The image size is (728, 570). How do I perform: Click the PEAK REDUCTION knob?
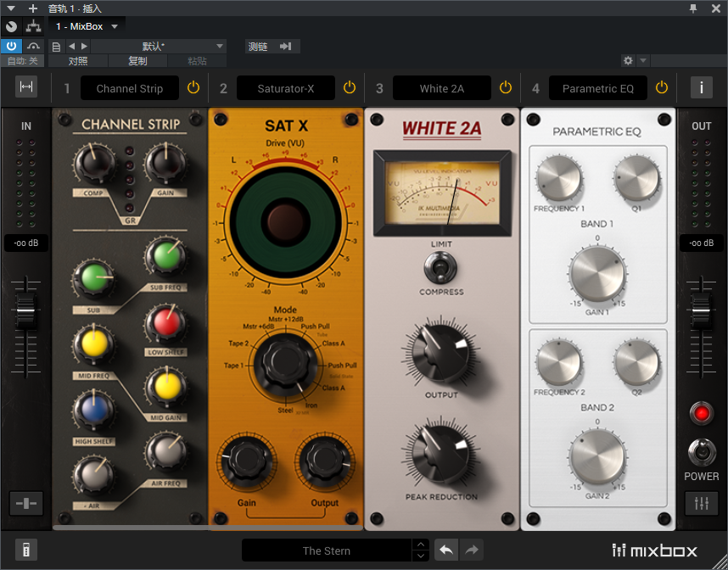pos(440,454)
